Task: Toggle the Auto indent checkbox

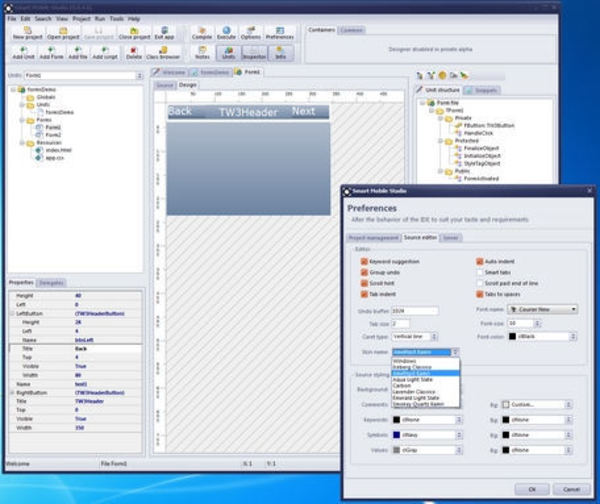Action: pyautogui.click(x=479, y=261)
